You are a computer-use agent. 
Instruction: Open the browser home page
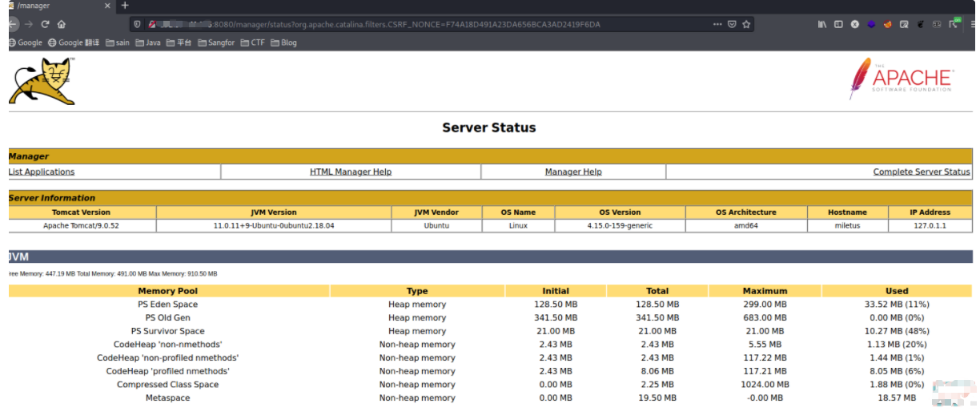(x=62, y=24)
